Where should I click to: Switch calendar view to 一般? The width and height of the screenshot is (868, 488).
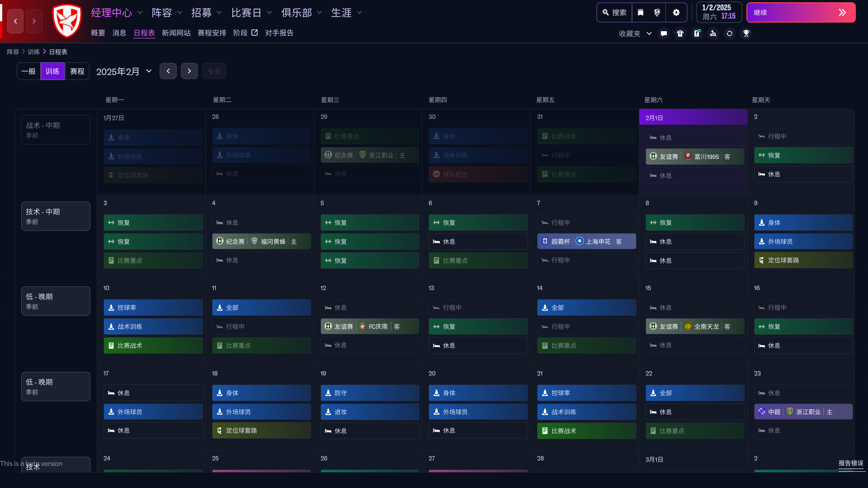(28, 71)
